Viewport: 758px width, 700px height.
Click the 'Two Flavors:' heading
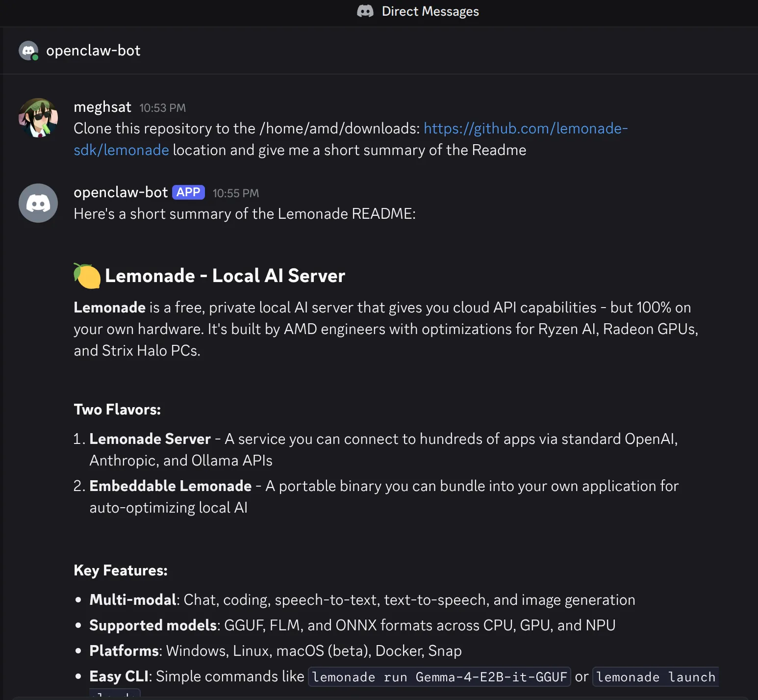tap(117, 410)
